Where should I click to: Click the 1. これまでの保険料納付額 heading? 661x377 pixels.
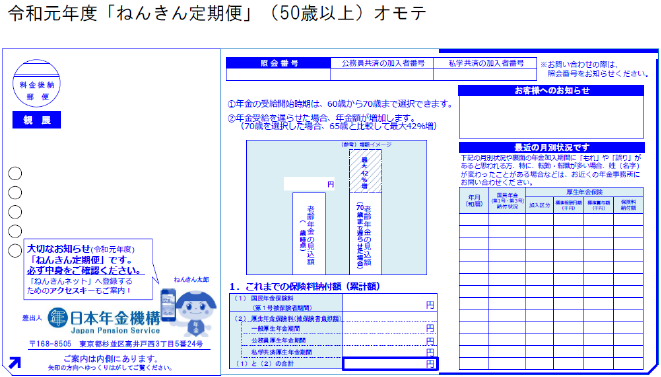(304, 287)
